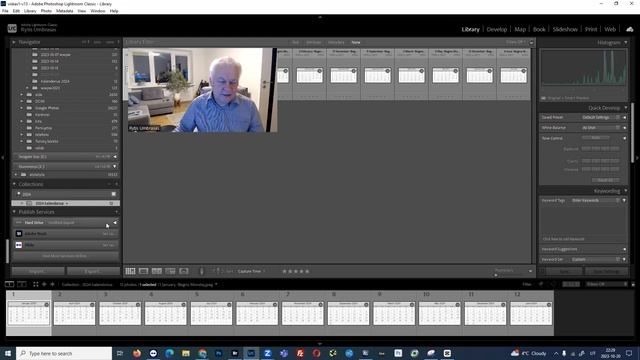Image resolution: width=640 pixels, height=360 pixels.
Task: Collapse the Keywording panel
Action: tap(625, 191)
